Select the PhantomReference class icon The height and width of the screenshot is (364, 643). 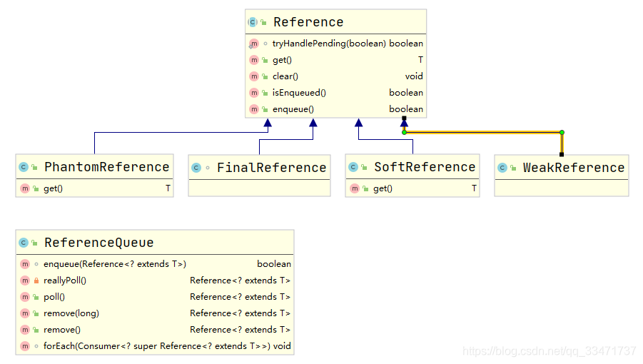pos(24,167)
